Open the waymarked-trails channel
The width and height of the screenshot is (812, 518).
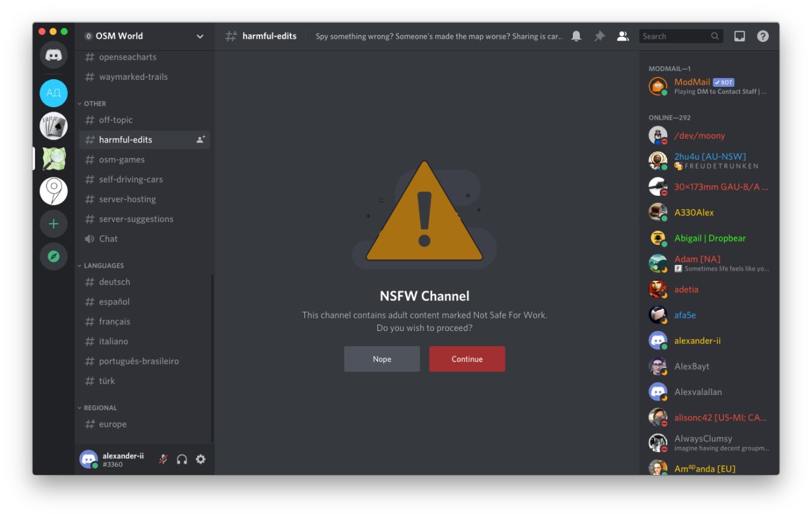tap(145, 77)
